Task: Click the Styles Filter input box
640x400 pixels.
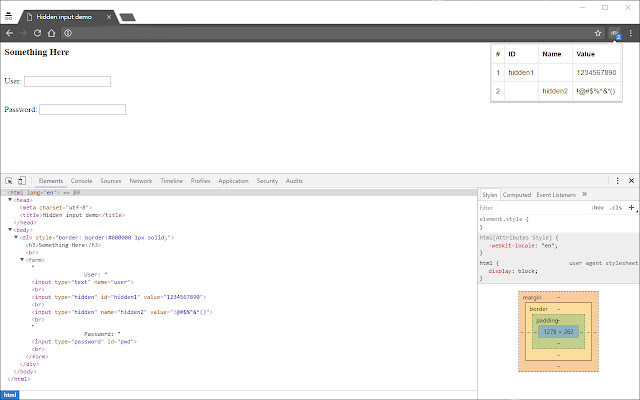Action: (533, 208)
